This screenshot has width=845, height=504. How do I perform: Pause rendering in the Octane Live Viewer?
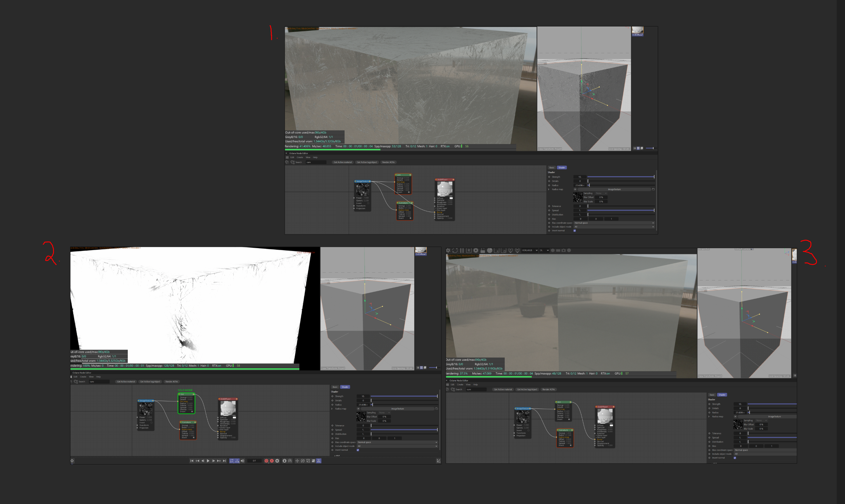[x=462, y=250]
